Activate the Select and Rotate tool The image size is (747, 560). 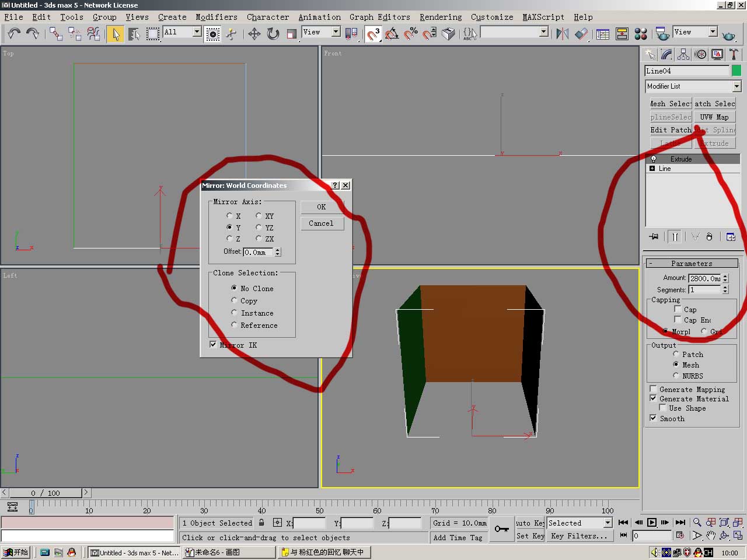[273, 34]
